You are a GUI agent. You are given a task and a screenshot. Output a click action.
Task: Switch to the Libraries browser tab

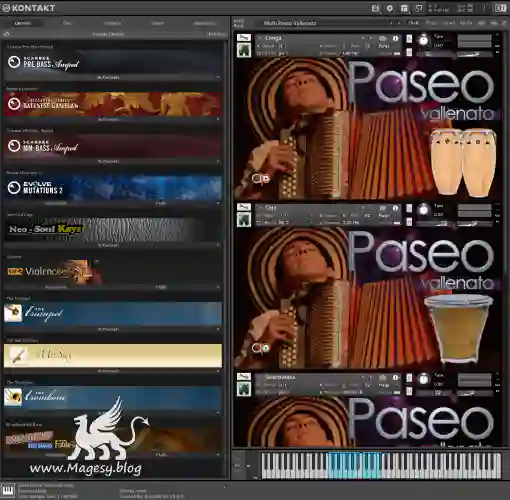point(23,23)
